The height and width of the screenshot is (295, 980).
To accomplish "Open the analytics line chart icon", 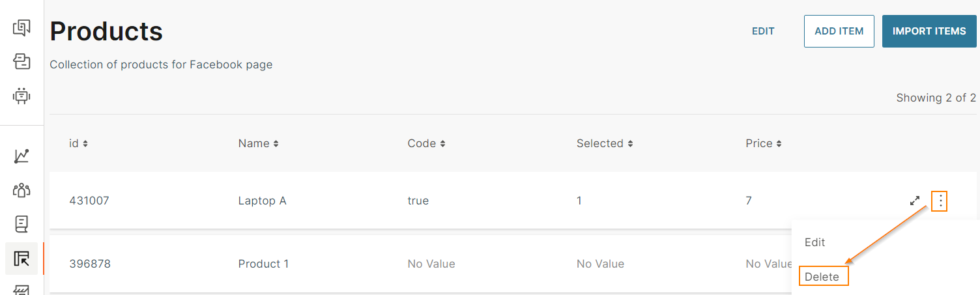I will 22,156.
